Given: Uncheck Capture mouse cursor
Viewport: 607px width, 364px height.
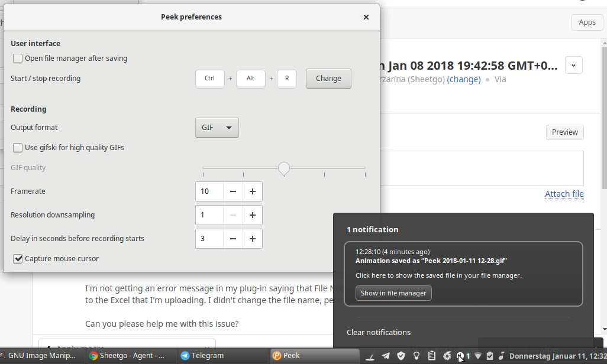Looking at the screenshot, I should click(18, 259).
